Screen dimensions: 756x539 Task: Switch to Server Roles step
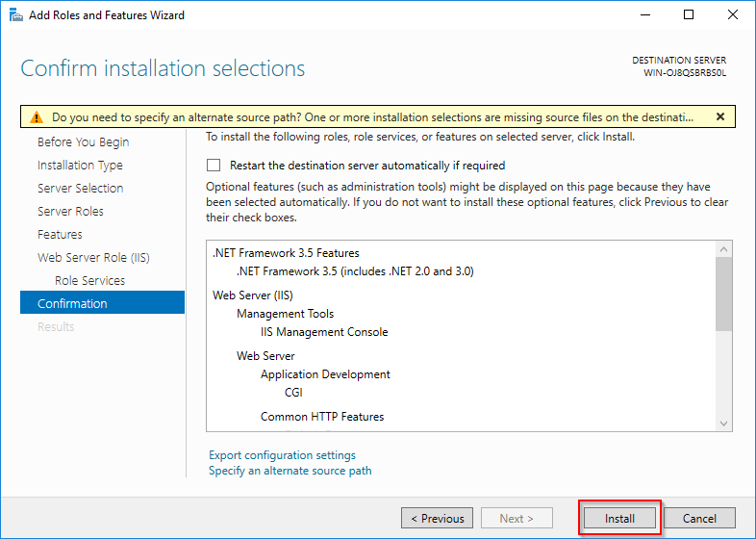coord(70,212)
